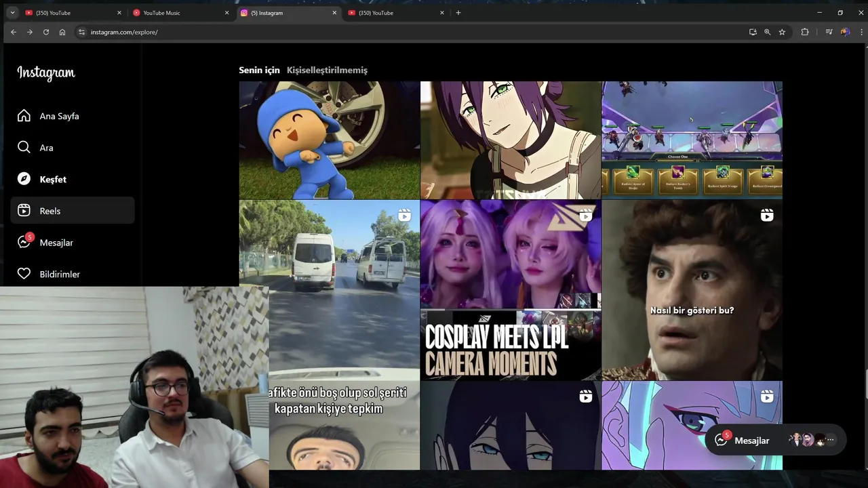This screenshot has width=868, height=488.
Task: Close the YouTube Music tab
Action: 226,13
